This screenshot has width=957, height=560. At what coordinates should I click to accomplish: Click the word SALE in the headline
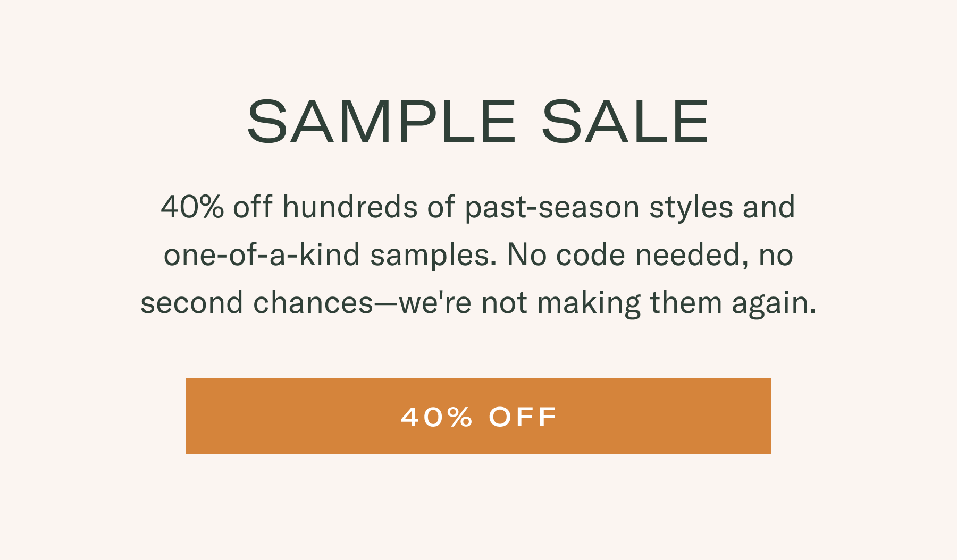pyautogui.click(x=625, y=122)
